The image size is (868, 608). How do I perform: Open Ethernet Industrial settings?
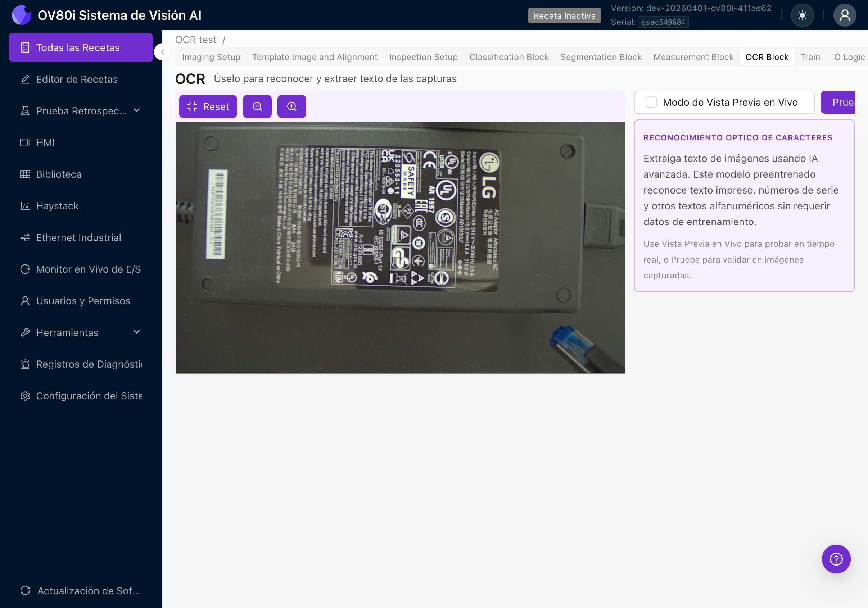(79, 237)
